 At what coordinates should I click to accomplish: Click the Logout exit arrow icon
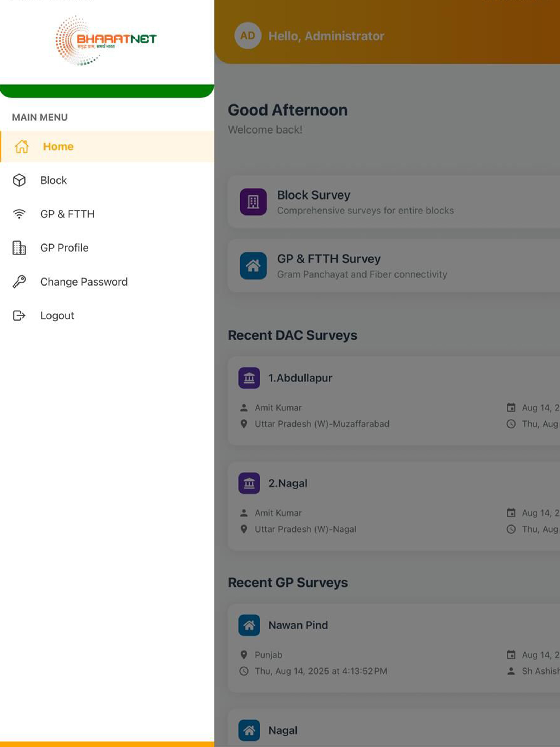click(19, 315)
